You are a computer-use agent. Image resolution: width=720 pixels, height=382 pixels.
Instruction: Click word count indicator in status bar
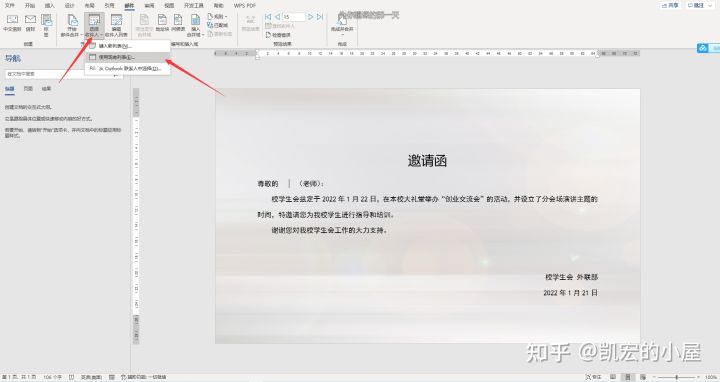52,377
